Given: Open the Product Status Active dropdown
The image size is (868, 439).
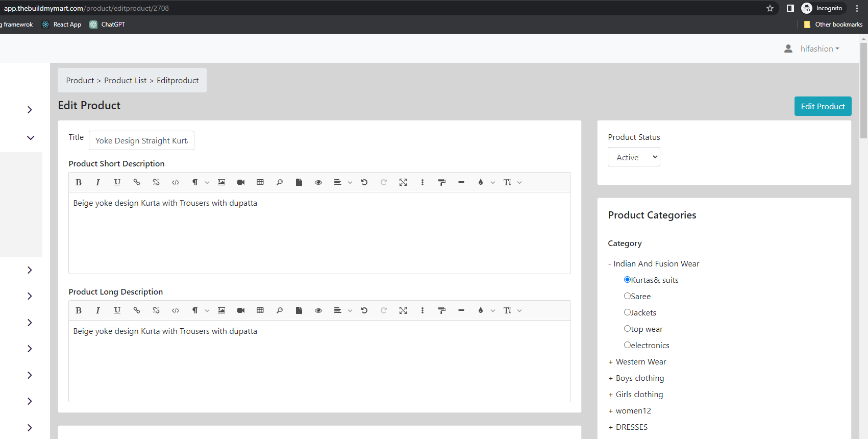Looking at the screenshot, I should click(x=634, y=157).
